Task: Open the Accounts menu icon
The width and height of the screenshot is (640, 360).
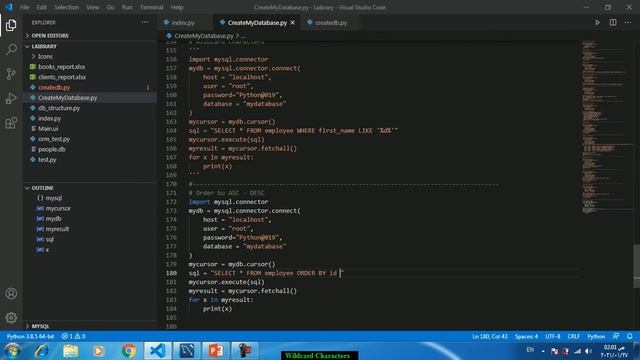Action: tap(11, 293)
